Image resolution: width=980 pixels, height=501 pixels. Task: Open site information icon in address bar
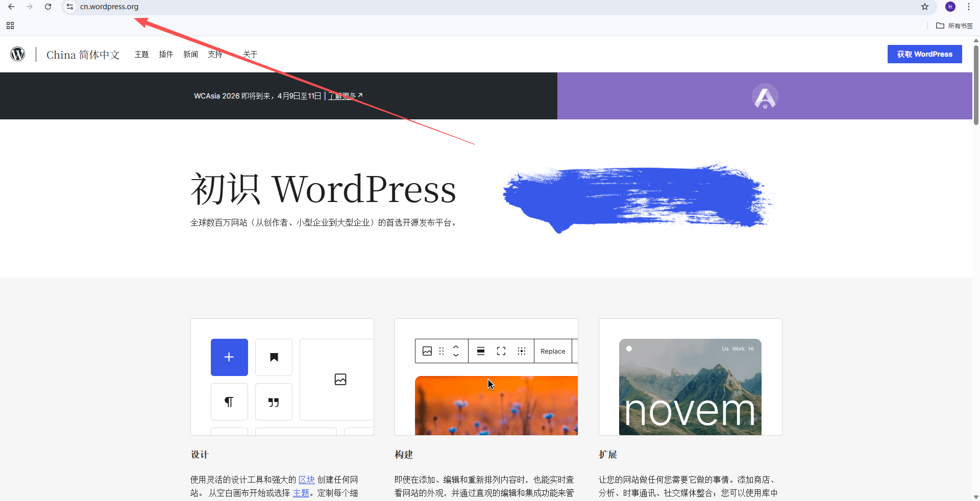[x=70, y=7]
